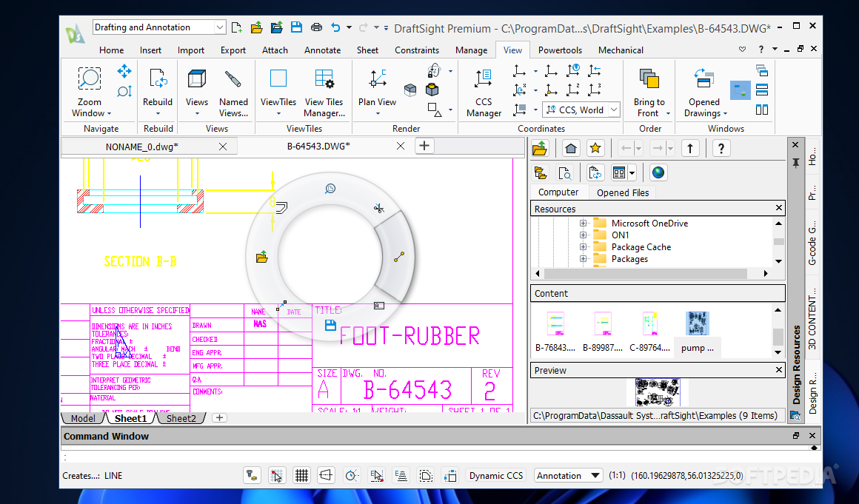Open the Home ribbon tab
This screenshot has height=504, width=859.
tap(112, 50)
